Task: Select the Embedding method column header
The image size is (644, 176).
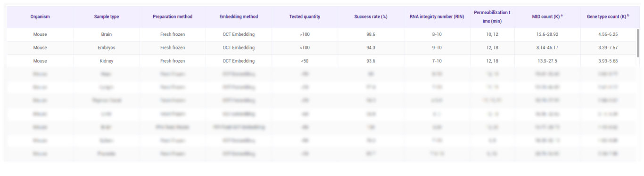Action: pos(239,17)
